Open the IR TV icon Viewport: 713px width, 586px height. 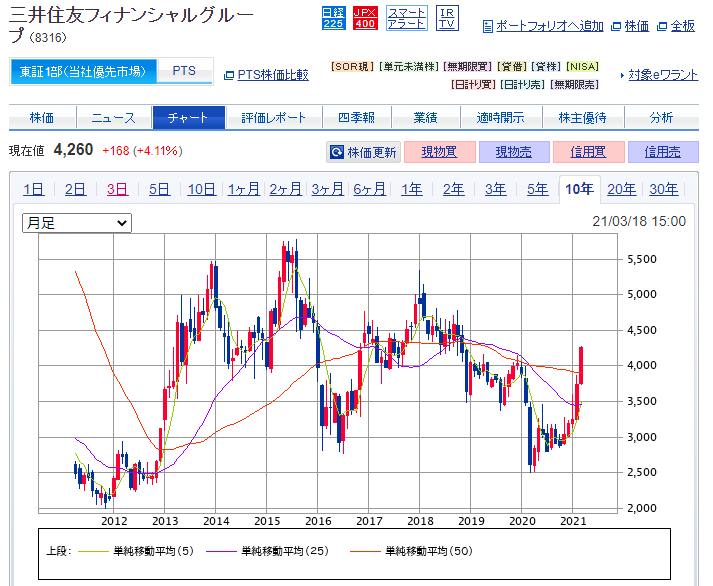point(447,19)
